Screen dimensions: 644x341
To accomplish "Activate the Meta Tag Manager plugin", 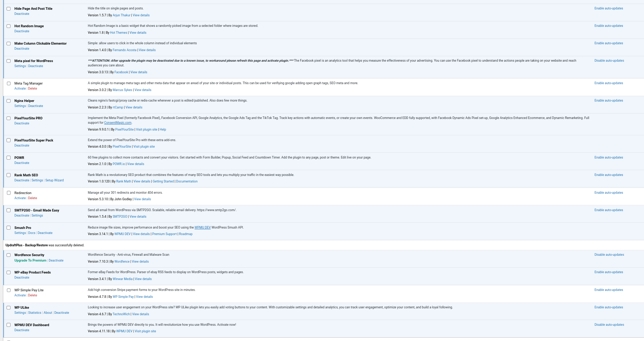I will coord(20,89).
